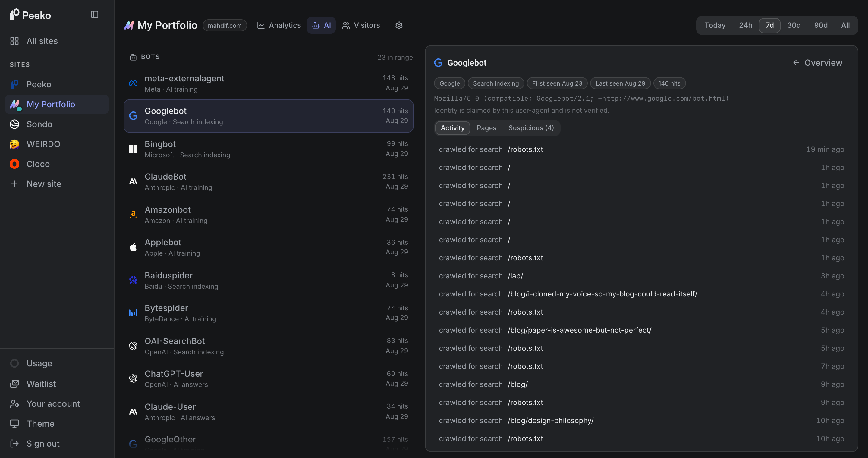Click the Sondo site icon
This screenshot has height=458, width=868.
point(14,124)
